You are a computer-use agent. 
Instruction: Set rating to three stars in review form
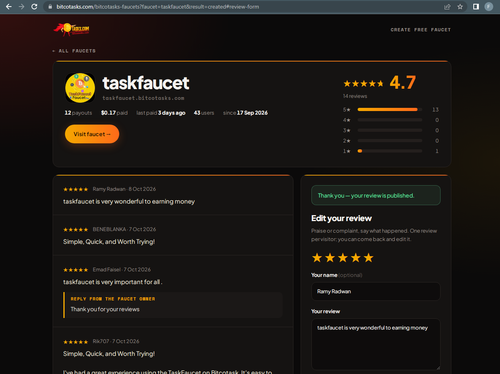[343, 258]
